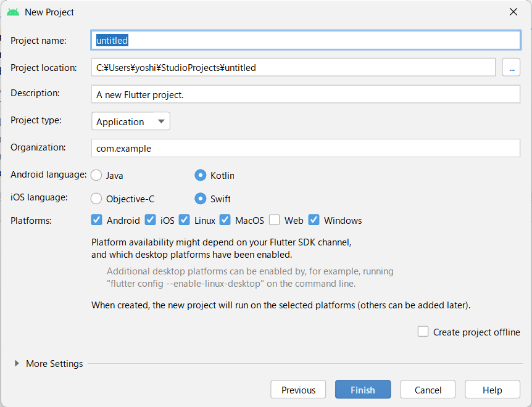Click the 'Project type:' label

(x=36, y=120)
